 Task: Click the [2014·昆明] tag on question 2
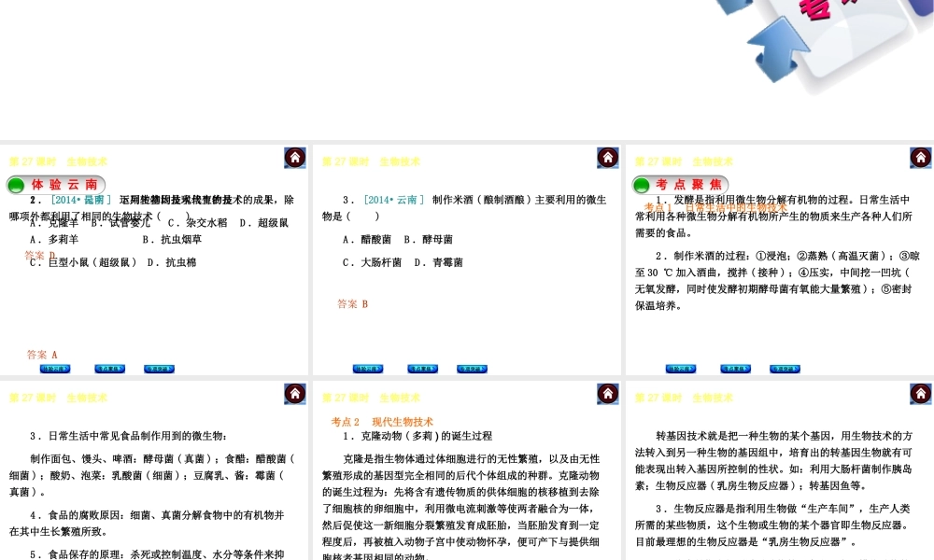pyautogui.click(x=81, y=200)
